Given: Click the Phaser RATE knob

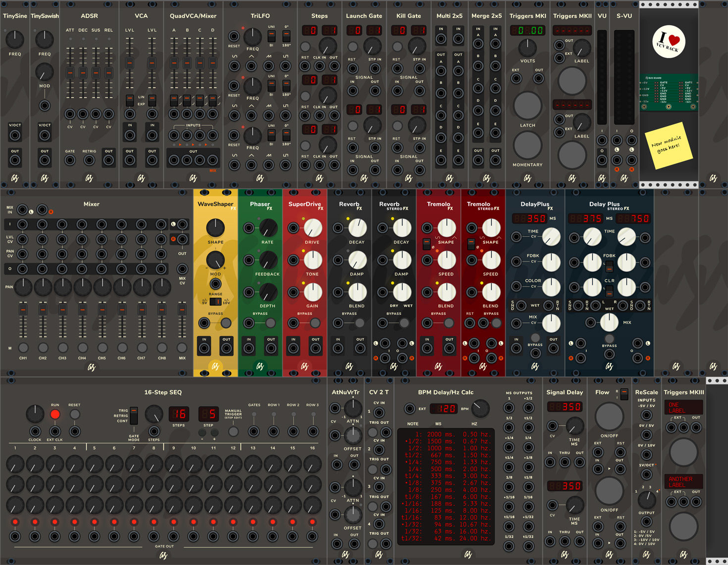Looking at the screenshot, I should [268, 228].
